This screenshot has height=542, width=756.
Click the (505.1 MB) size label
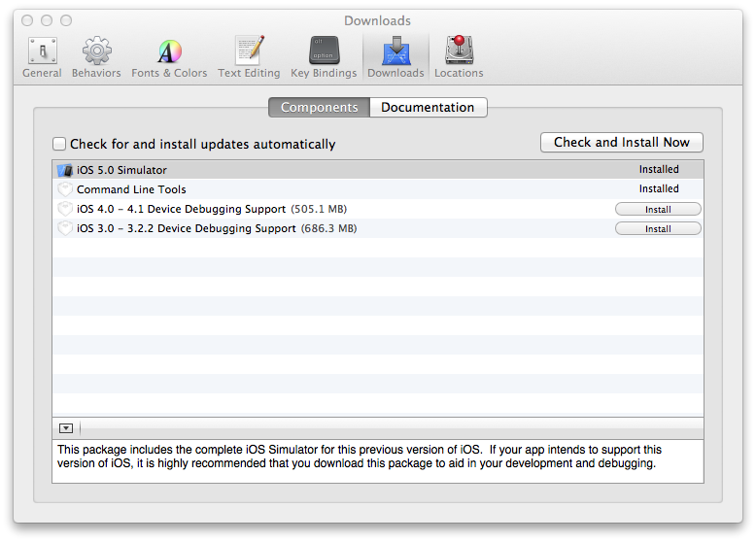(319, 209)
